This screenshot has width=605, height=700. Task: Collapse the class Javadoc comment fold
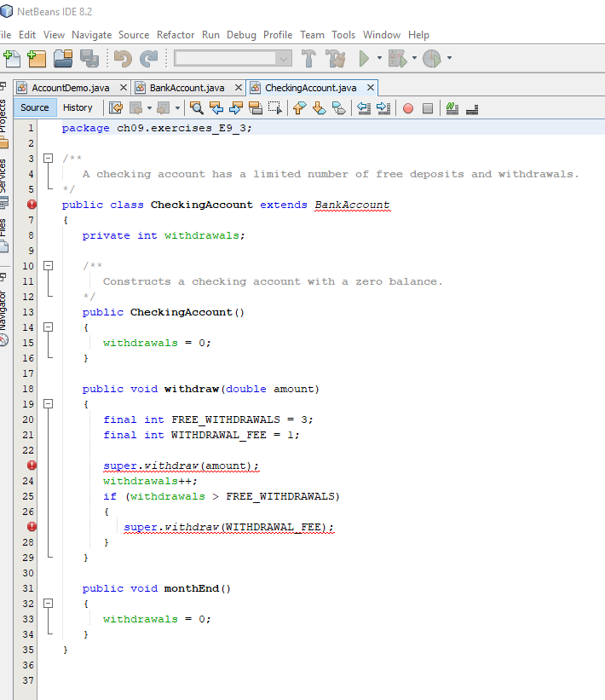coord(49,159)
